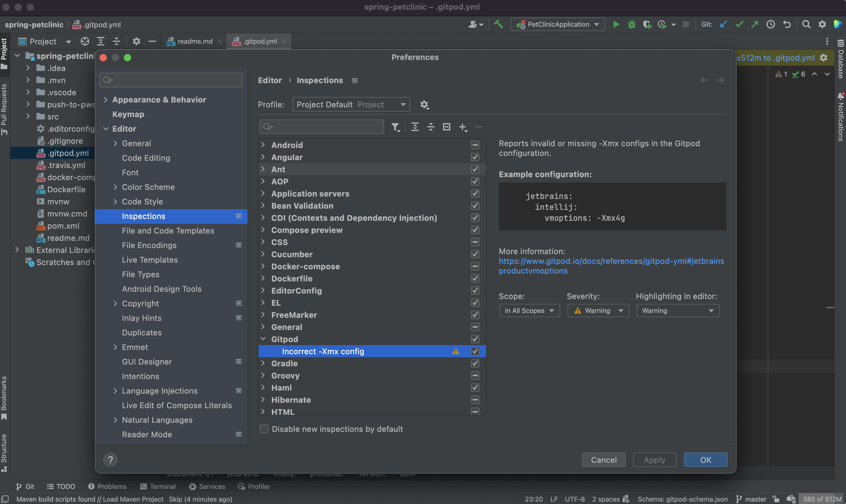
Task: Click the back arrow in Preferences header
Action: click(704, 80)
